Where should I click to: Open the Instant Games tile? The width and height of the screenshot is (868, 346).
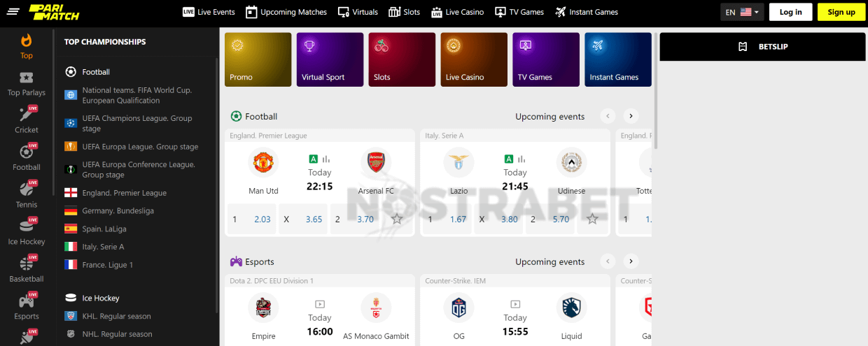(x=618, y=59)
